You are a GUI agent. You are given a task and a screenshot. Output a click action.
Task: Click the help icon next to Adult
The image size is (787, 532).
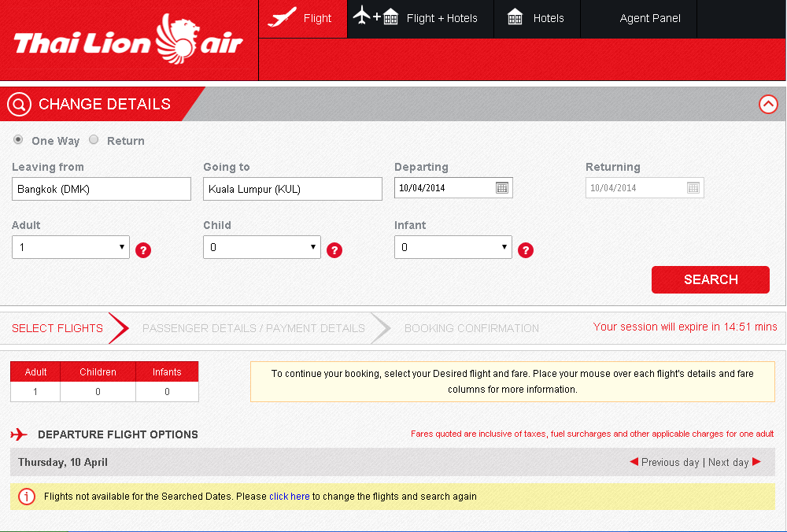coord(143,250)
